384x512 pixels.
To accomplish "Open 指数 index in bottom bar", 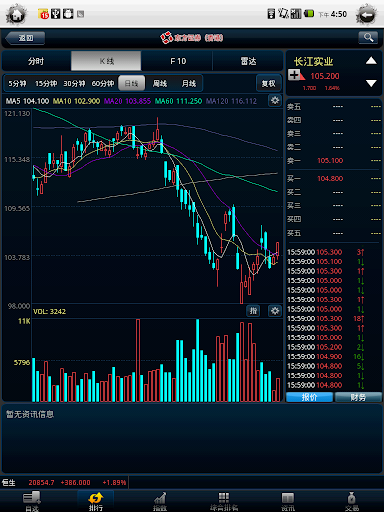I will click(160, 501).
